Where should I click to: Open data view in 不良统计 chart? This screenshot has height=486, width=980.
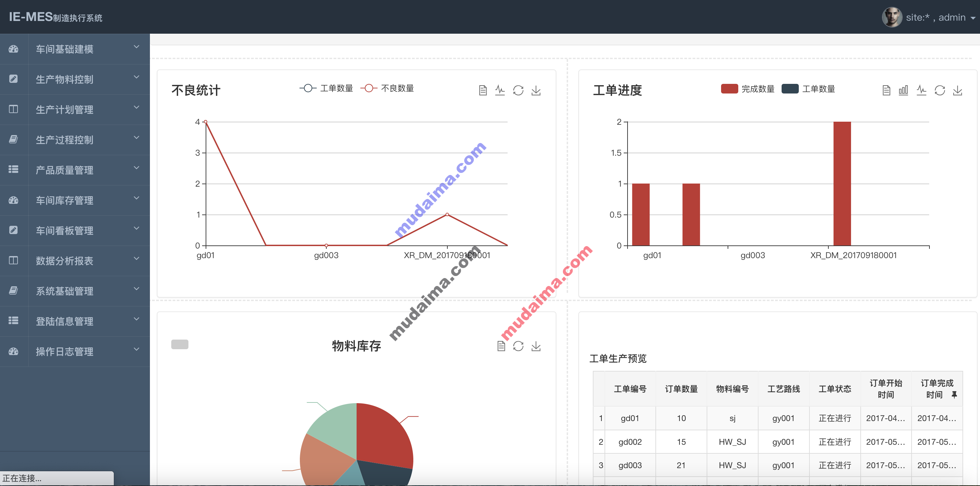(x=483, y=90)
